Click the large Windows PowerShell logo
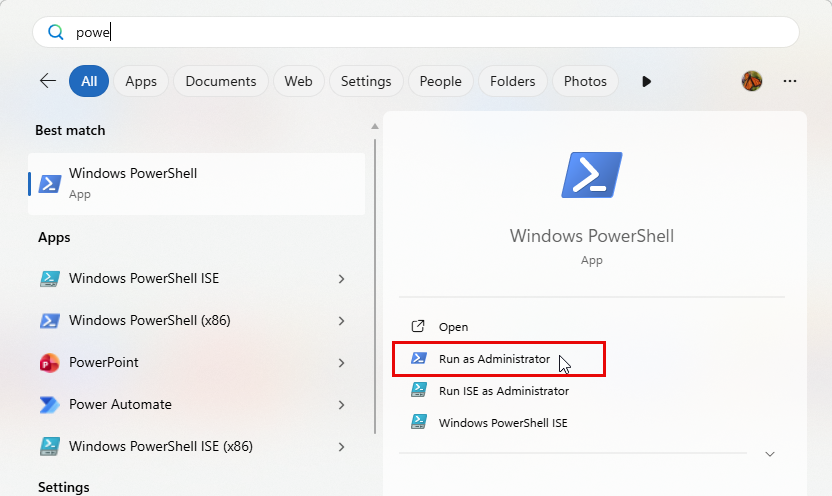The height and width of the screenshot is (496, 832). [x=592, y=175]
